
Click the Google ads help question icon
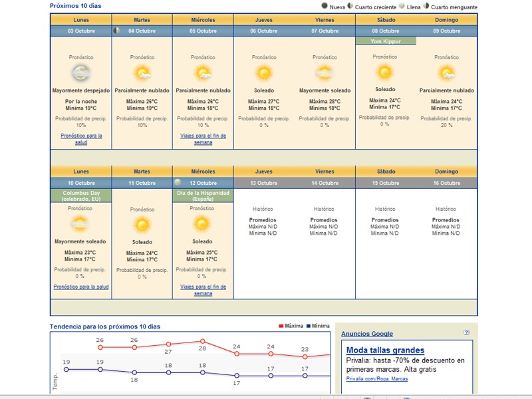click(x=467, y=332)
